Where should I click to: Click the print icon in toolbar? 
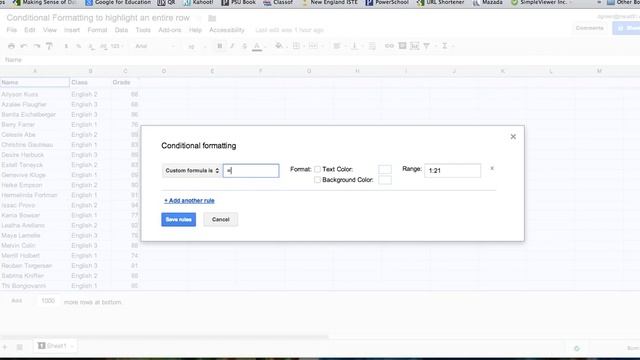(11, 46)
